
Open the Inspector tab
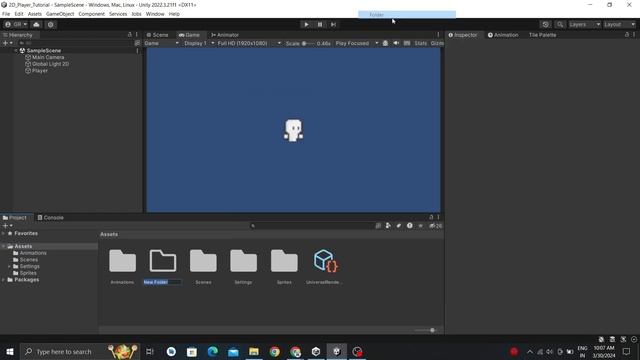click(463, 35)
